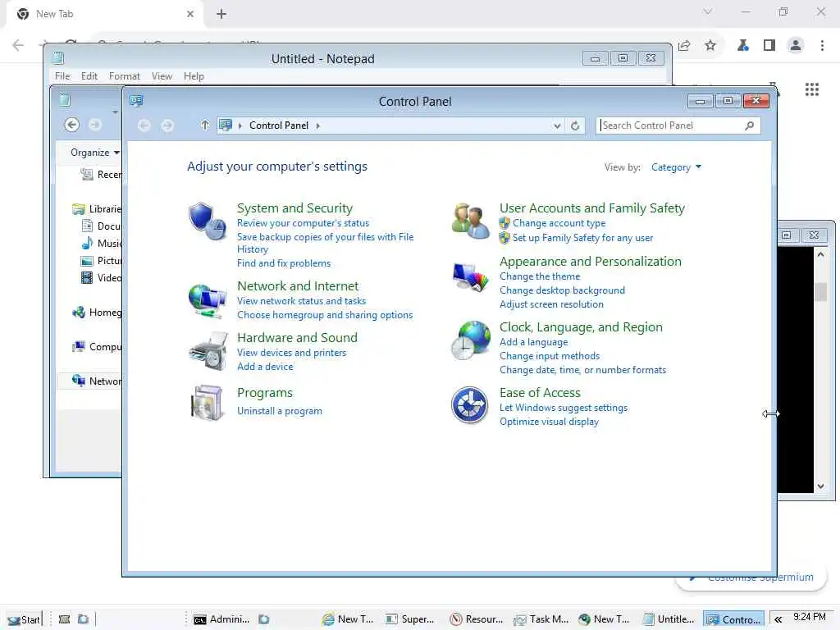Viewport: 840px width, 630px height.
Task: Select Network in Explorer sidebar
Action: pyautogui.click(x=97, y=381)
